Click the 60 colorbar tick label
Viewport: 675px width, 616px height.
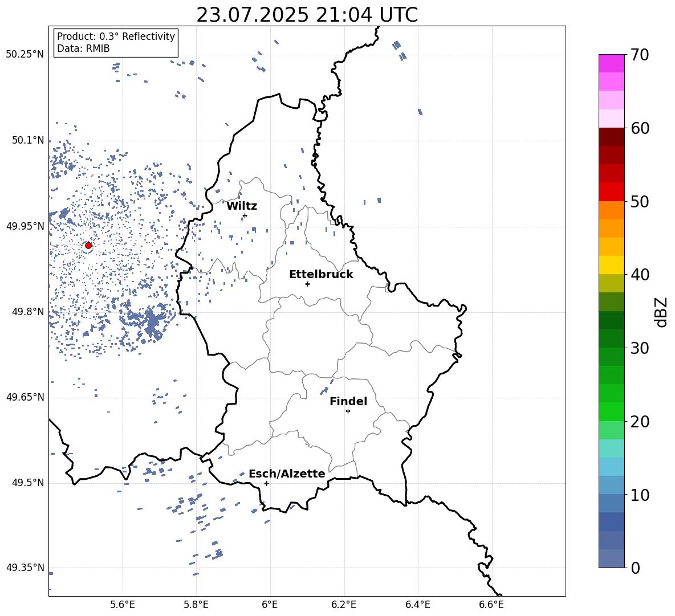tap(640, 128)
